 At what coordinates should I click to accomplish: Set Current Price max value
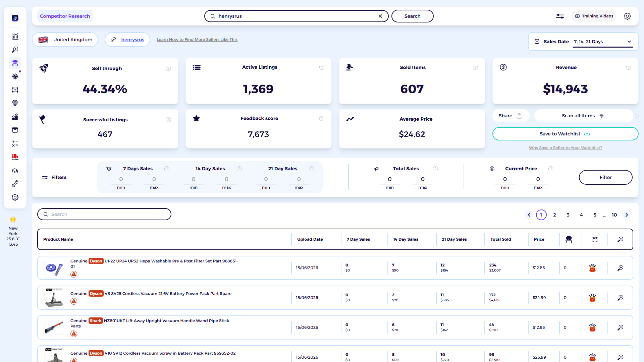click(538, 179)
